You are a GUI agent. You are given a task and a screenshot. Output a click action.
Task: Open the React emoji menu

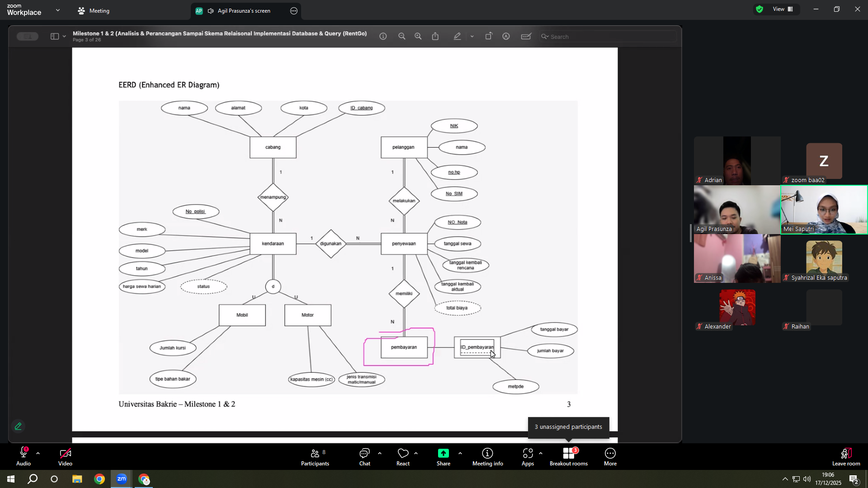[403, 457]
